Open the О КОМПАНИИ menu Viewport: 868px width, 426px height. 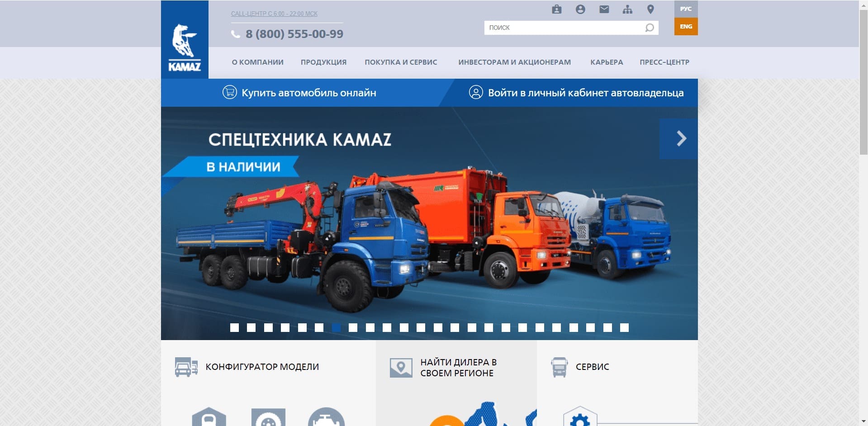point(257,62)
